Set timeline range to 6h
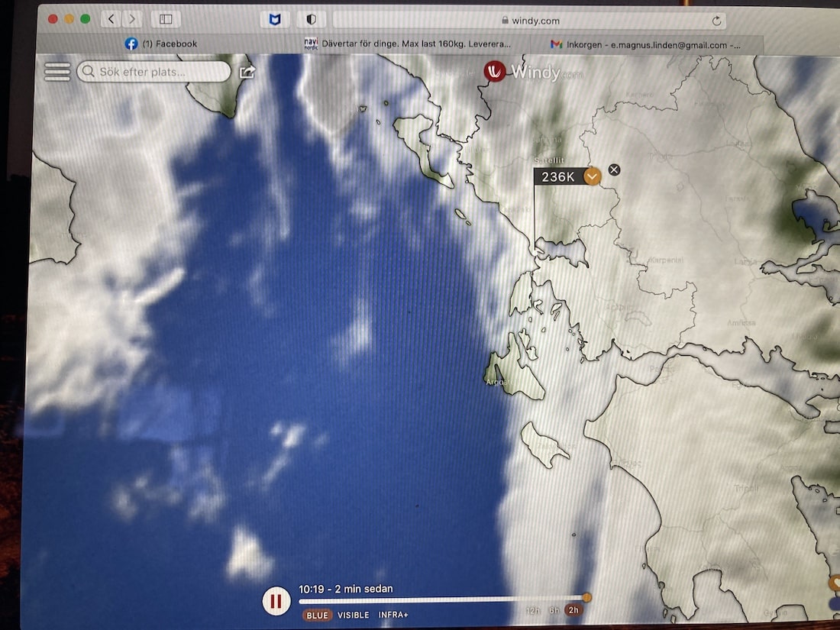840x630 pixels. tap(554, 611)
